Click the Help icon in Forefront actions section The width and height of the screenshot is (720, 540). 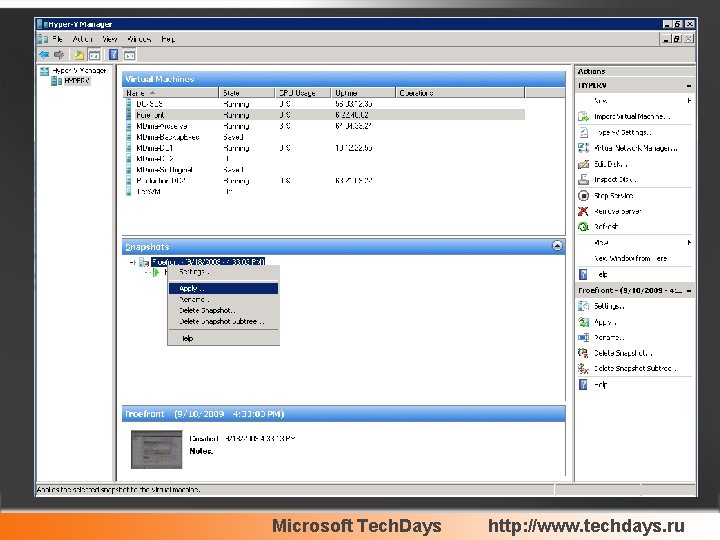point(583,384)
